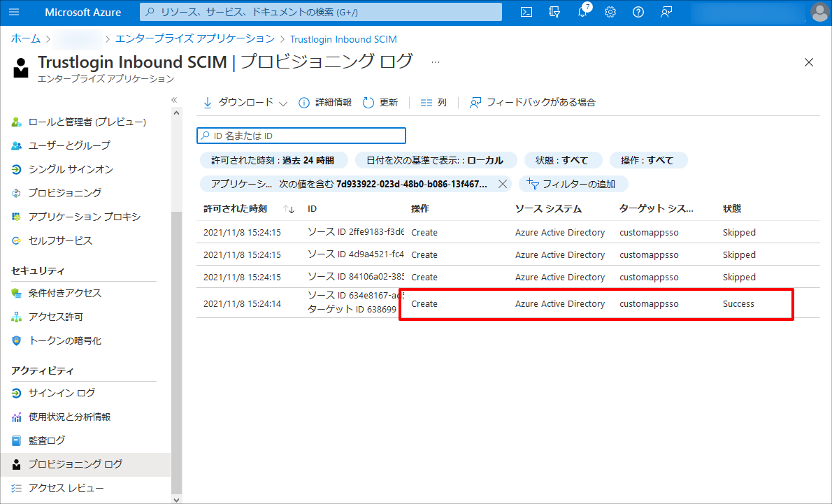Open the account avatar menu
832x504 pixels.
820,12
